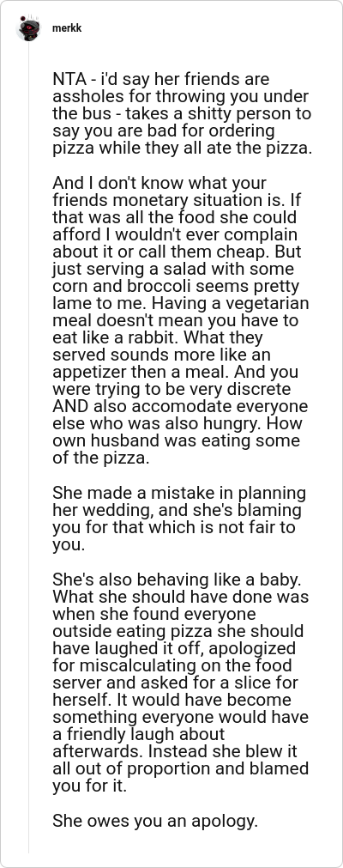Click the final line 'She owes you an apology.'
This screenshot has width=343, height=868.
click(x=155, y=821)
